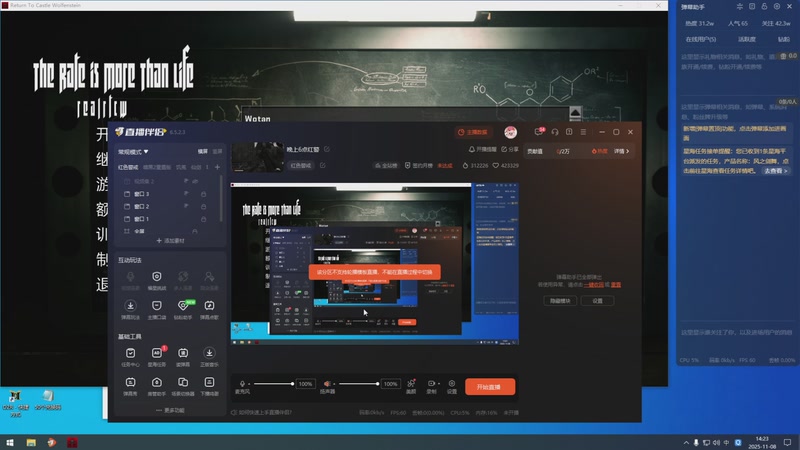The width and height of the screenshot is (800, 450).
Task: Click the avatar in 直播伴侣 title bar
Action: [x=510, y=132]
